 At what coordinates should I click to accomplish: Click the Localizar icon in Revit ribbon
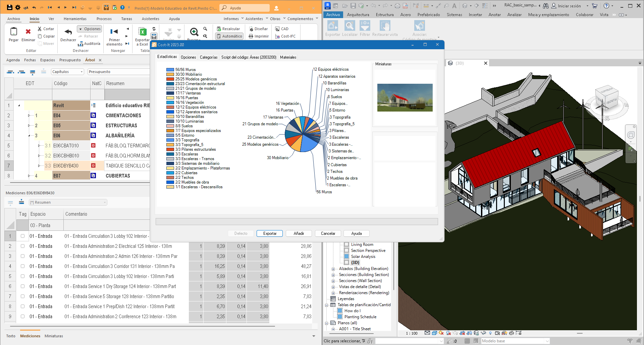pos(350,26)
